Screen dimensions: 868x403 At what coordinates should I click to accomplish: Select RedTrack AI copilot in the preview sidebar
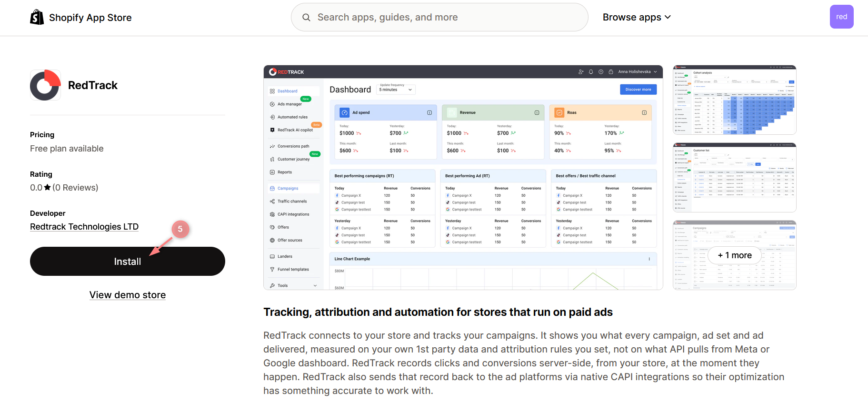coord(295,130)
